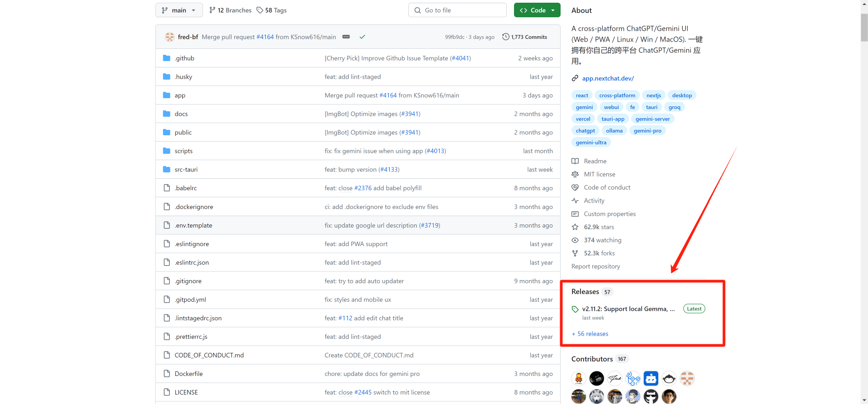Click the scripts folder icon
This screenshot has width=868, height=404.
pyautogui.click(x=167, y=151)
